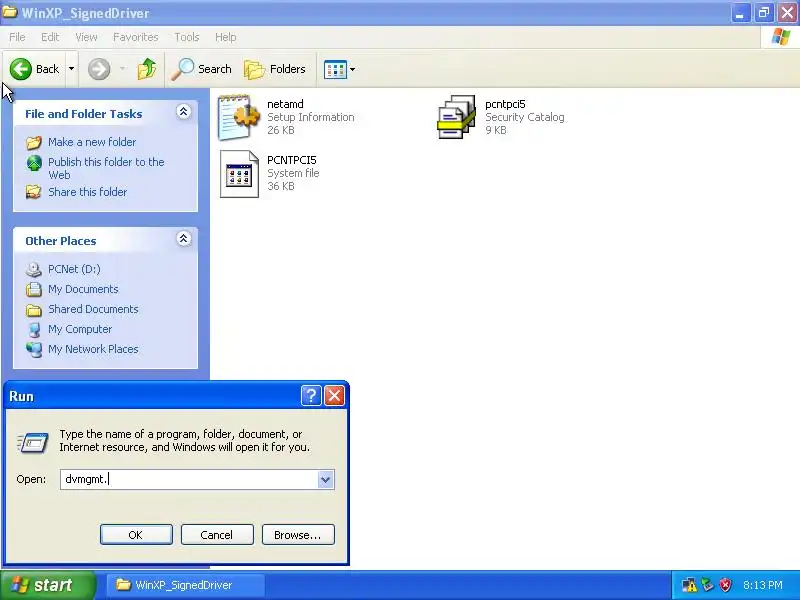Select the pcntpci5 security catalog icon
This screenshot has height=600, width=800.
coord(457,117)
